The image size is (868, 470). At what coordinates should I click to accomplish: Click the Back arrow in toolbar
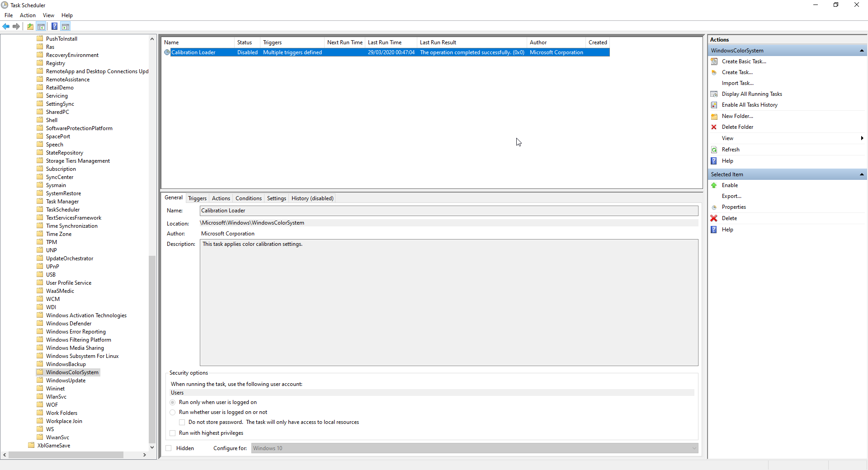tap(6, 26)
